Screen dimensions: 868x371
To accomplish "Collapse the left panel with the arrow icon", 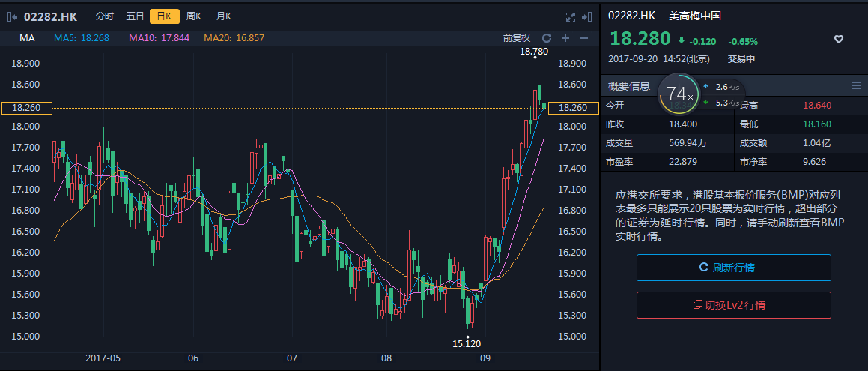I will (13, 16).
